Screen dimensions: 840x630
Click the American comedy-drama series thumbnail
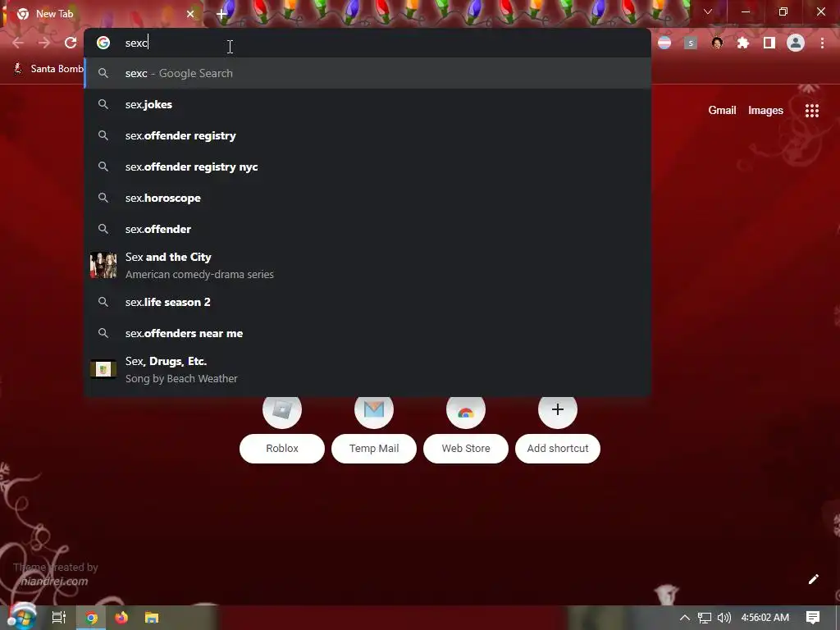coord(103,265)
